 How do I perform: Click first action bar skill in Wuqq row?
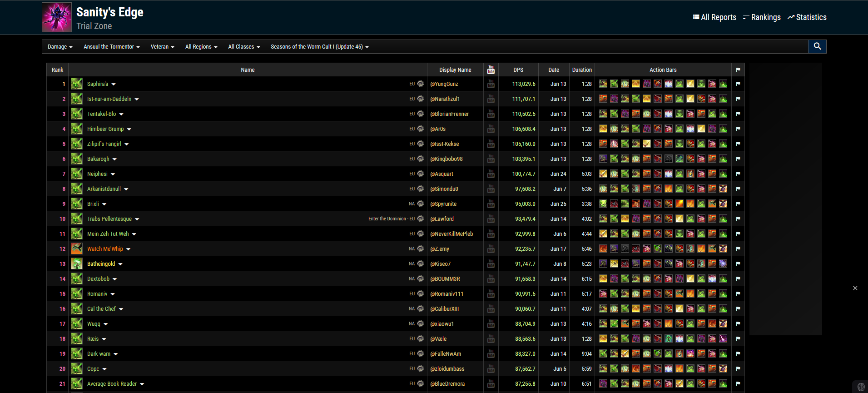(603, 323)
